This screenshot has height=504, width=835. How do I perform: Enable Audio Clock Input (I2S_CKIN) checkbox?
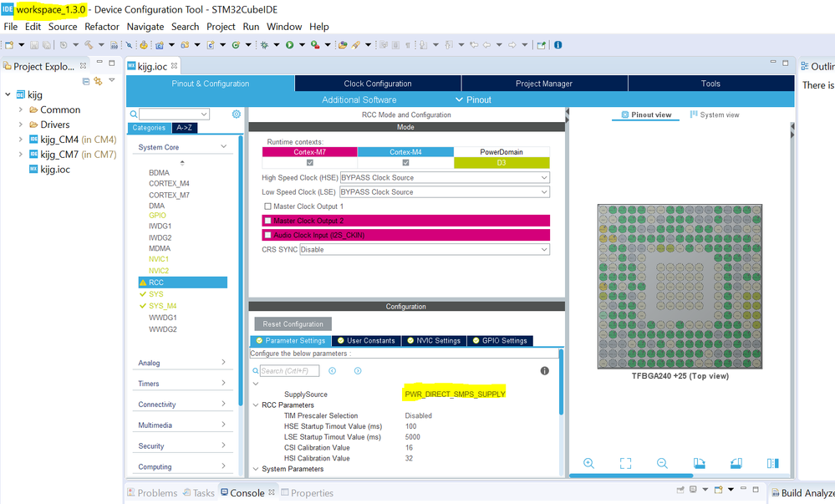[267, 235]
